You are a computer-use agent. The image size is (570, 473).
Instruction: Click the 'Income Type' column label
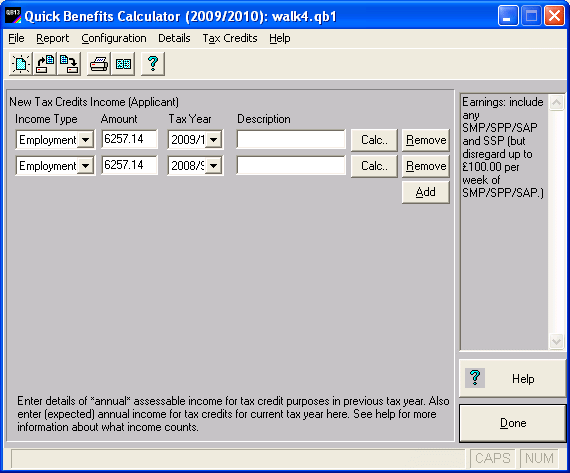click(46, 119)
